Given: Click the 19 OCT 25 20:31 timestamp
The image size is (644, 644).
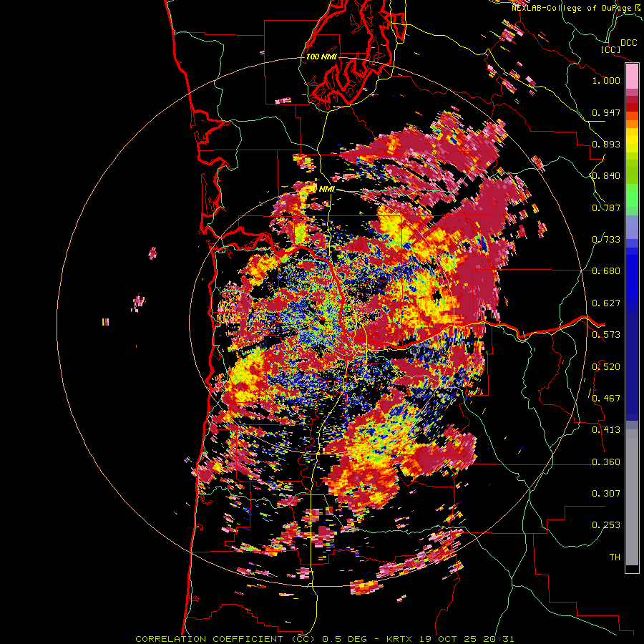Looking at the screenshot, I should coord(466,639).
